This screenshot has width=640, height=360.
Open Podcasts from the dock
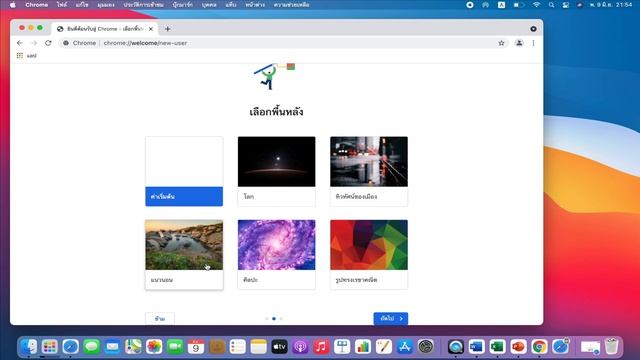tap(300, 347)
